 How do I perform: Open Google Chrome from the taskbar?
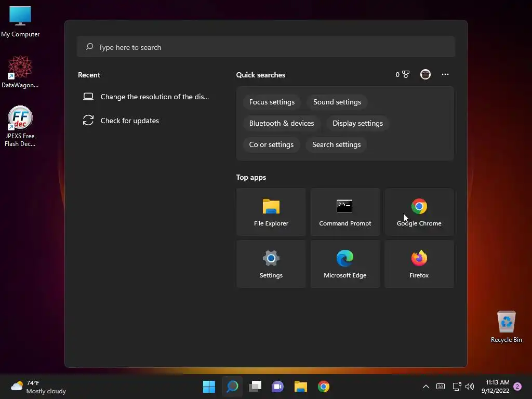point(323,387)
